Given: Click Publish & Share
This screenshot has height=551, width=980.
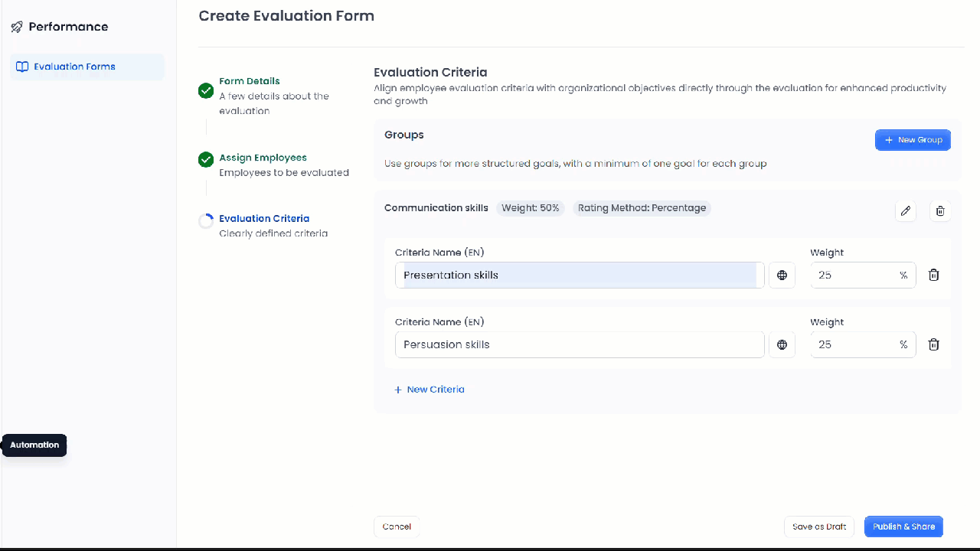Looking at the screenshot, I should [903, 527].
